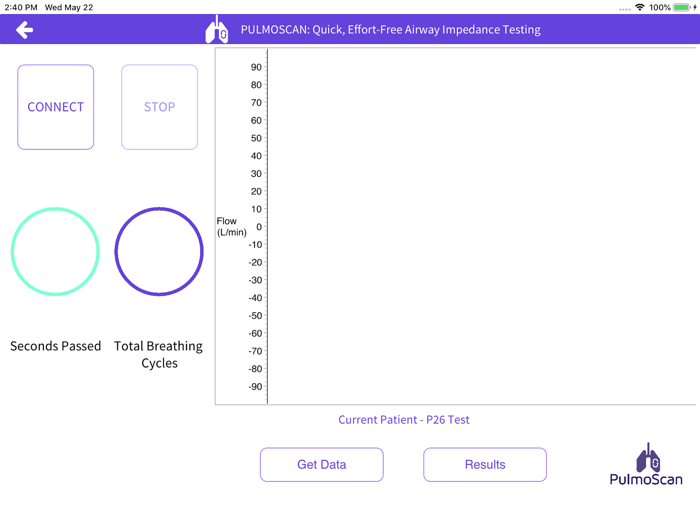
Task: Open the Results button
Action: point(485,465)
